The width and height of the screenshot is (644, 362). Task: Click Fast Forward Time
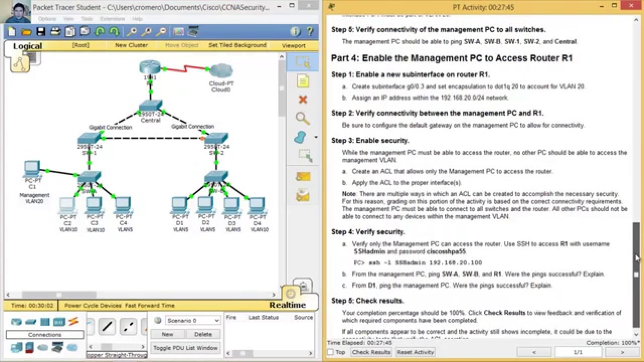(x=150, y=305)
